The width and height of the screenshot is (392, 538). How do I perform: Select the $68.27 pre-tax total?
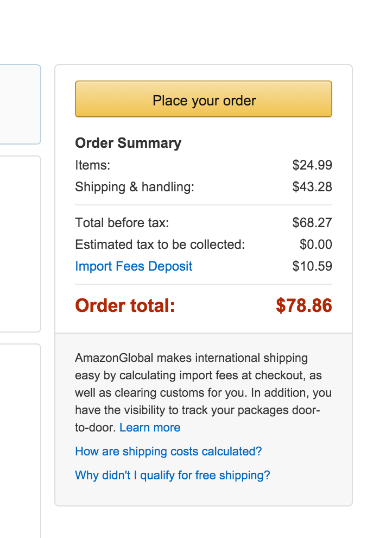tap(312, 223)
